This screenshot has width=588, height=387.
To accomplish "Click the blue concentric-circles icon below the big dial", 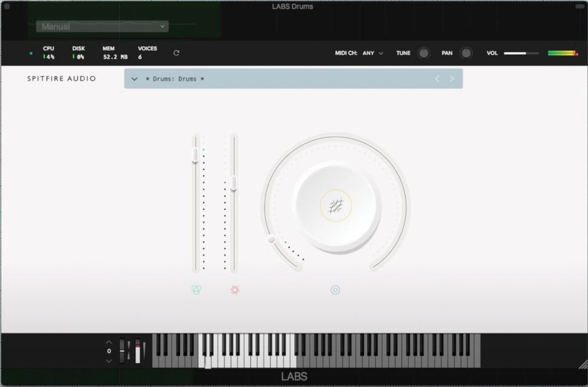I will [x=335, y=291].
